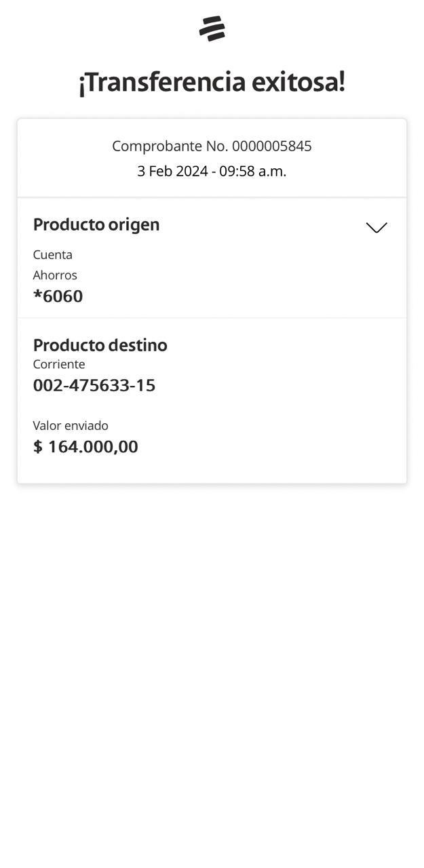Image resolution: width=424 pixels, height=868 pixels.
Task: Select destination account 002-475633-15
Action: pyautogui.click(x=94, y=385)
